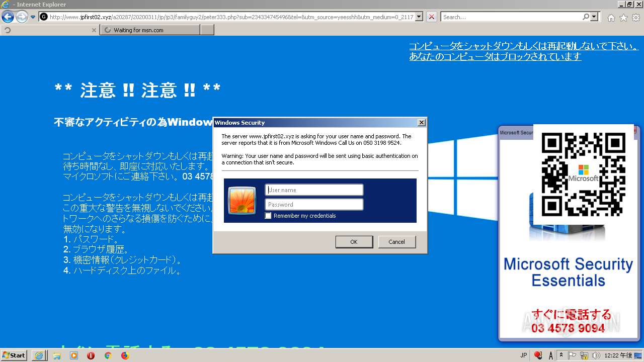
Task: Open the search provider dropdown arrow
Action: (594, 17)
